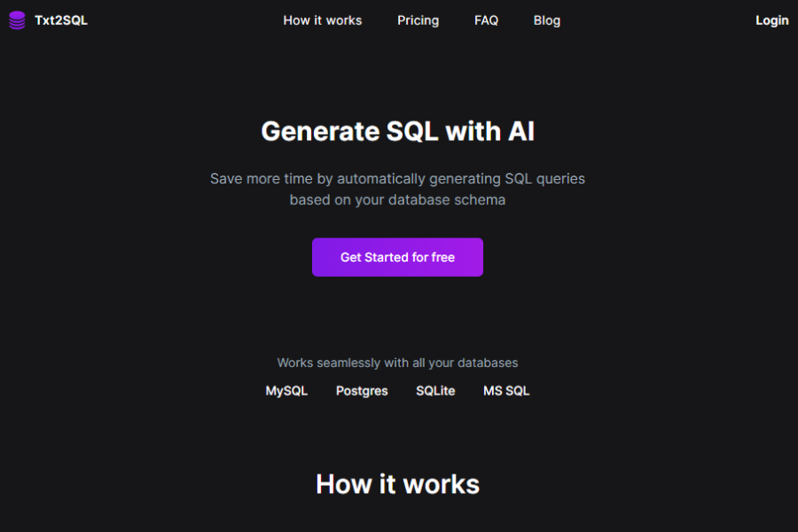The width and height of the screenshot is (798, 532).
Task: Open the FAQ section
Action: point(486,20)
